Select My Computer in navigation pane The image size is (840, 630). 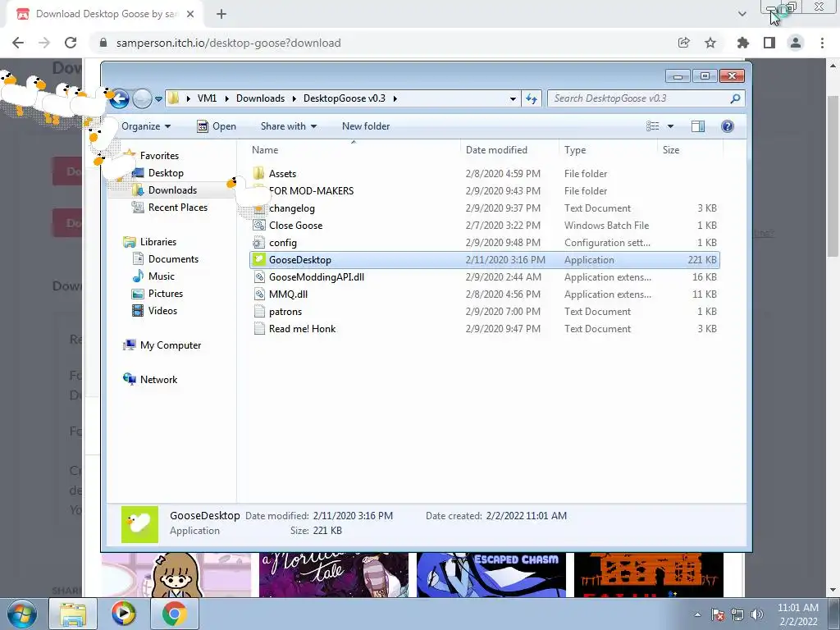click(x=171, y=345)
